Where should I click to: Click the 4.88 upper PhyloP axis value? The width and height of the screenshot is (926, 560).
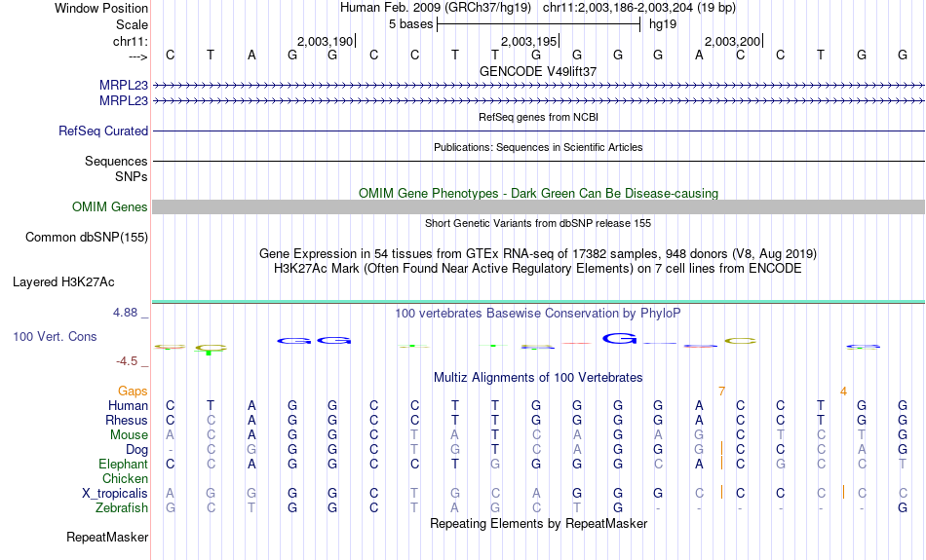pyautogui.click(x=125, y=313)
